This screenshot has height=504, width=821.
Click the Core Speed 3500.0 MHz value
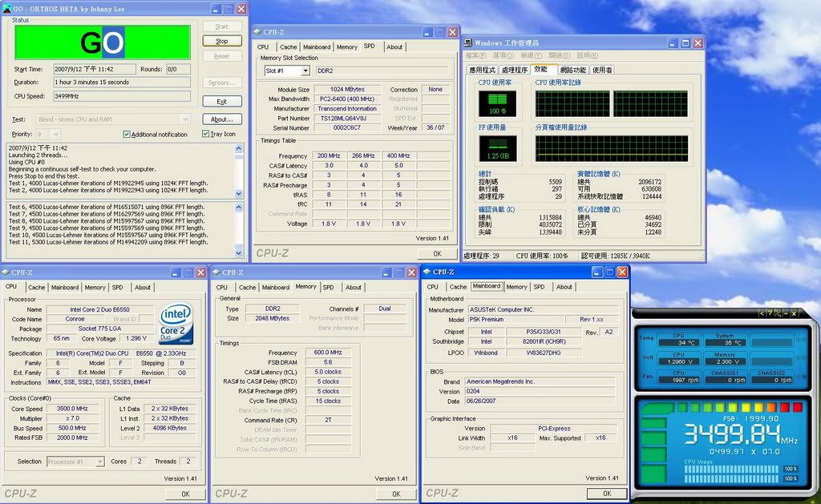(72, 409)
